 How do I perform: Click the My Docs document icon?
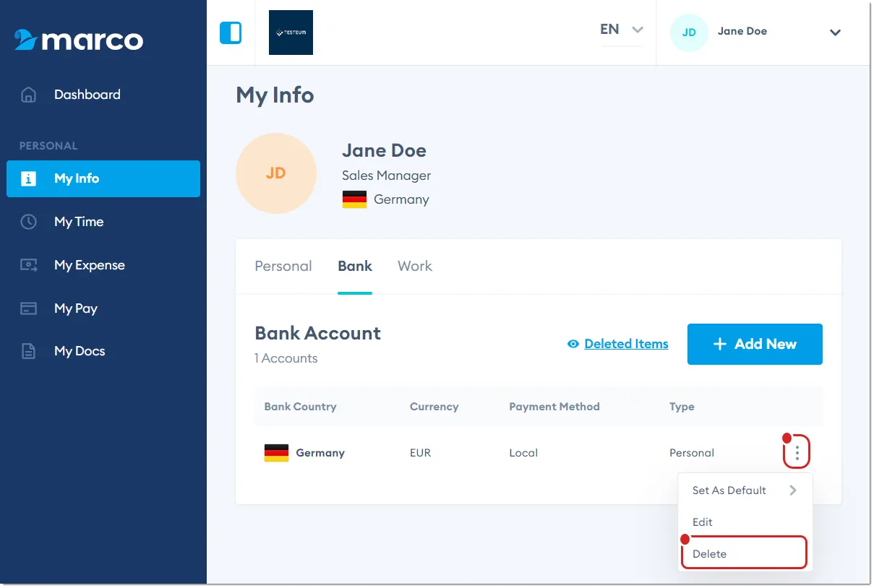28,352
